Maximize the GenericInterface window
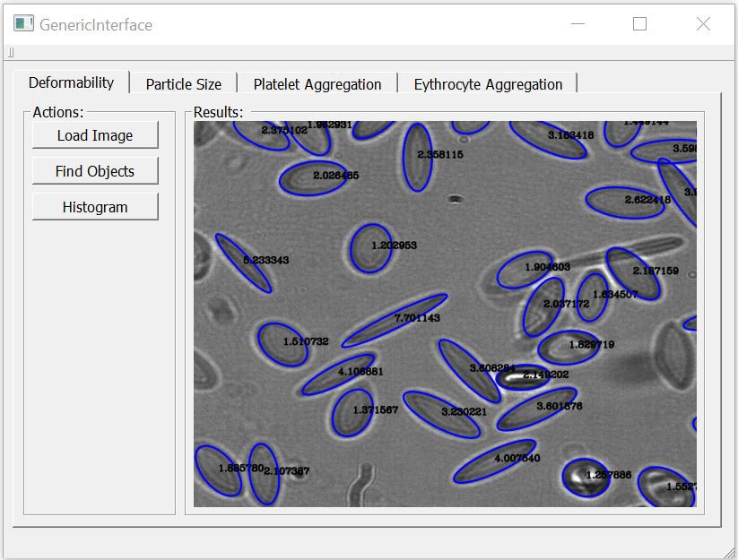 639,23
